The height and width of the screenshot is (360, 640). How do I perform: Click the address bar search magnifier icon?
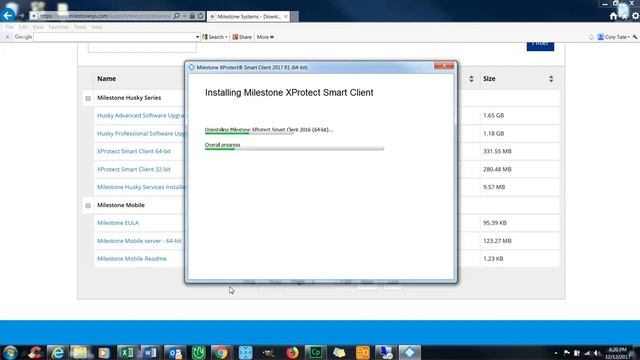tap(176, 16)
